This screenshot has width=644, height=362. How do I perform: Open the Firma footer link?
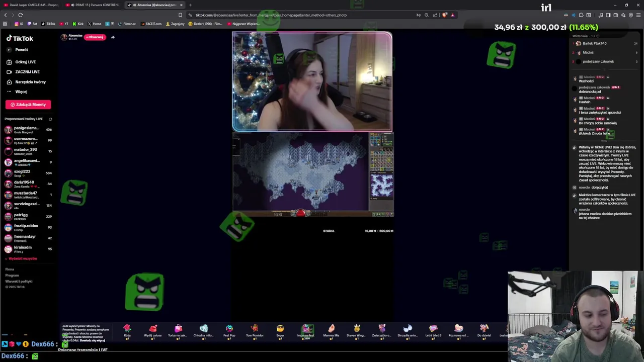coord(10,269)
